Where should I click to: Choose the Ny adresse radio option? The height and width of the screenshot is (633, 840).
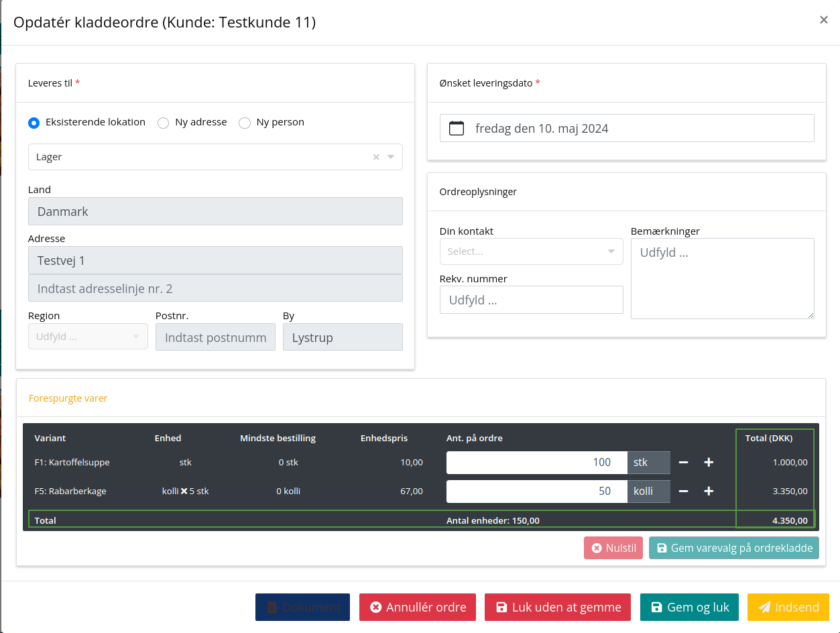pos(163,123)
